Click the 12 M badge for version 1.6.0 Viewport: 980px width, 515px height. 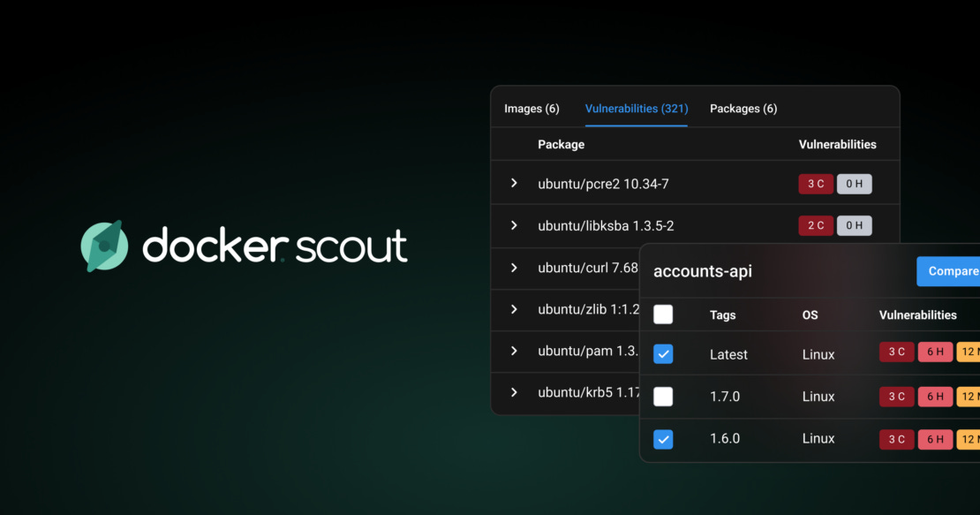click(x=971, y=439)
